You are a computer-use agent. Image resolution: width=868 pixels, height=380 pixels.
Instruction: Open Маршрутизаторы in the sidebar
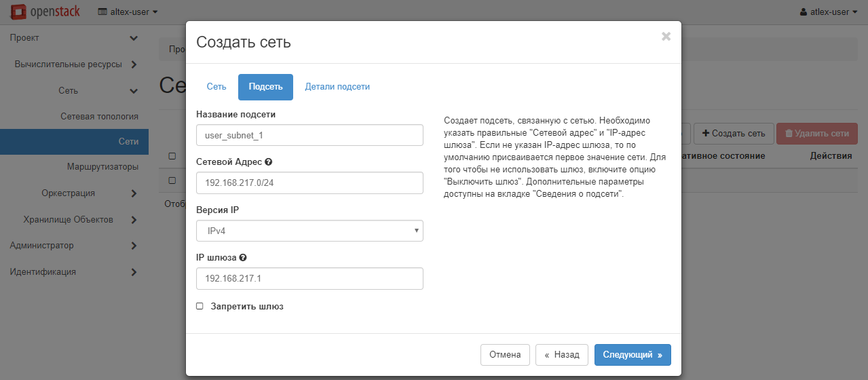102,167
